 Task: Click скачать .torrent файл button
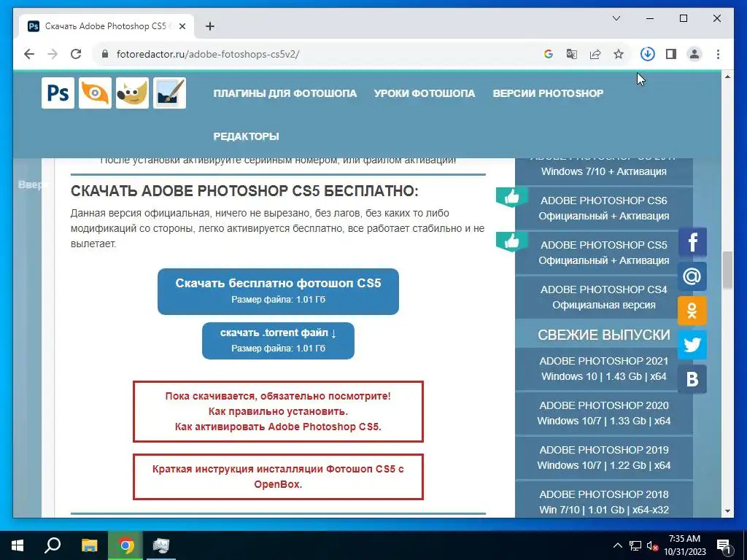tap(278, 341)
